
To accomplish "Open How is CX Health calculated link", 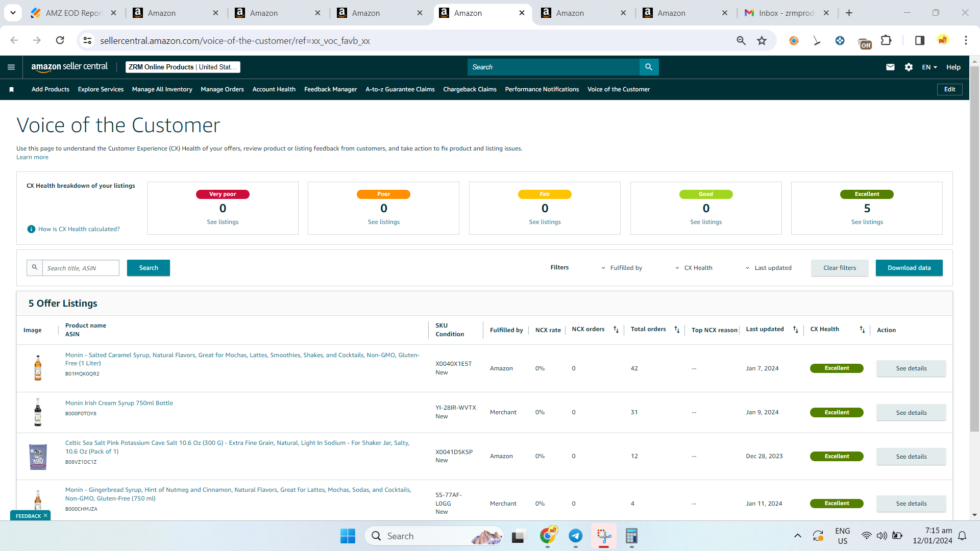I will click(79, 229).
